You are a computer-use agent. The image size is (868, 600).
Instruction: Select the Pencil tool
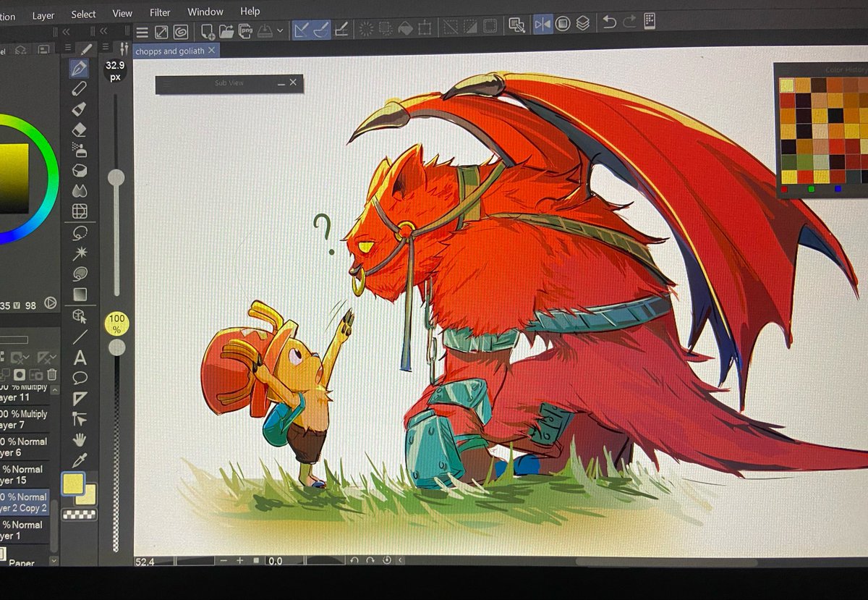tap(78, 88)
